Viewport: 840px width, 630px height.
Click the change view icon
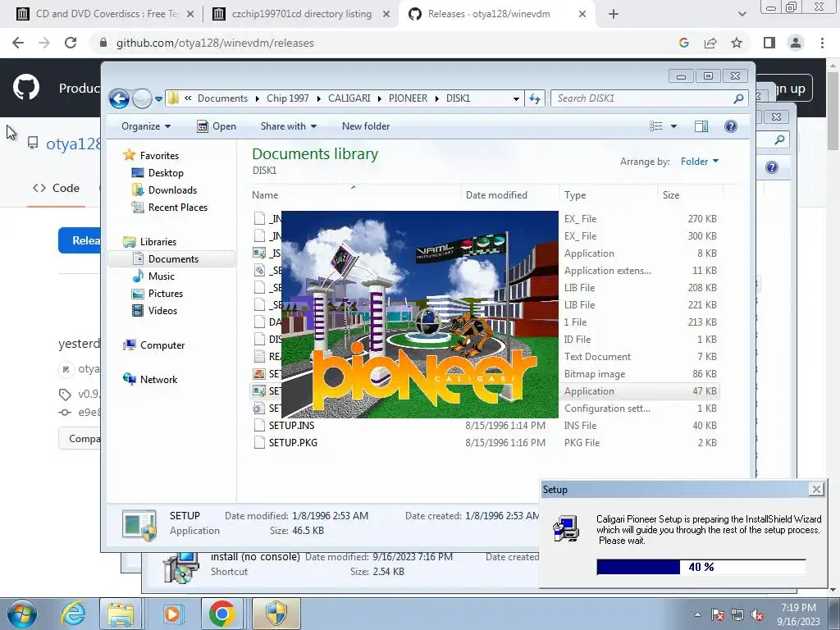tap(655, 126)
